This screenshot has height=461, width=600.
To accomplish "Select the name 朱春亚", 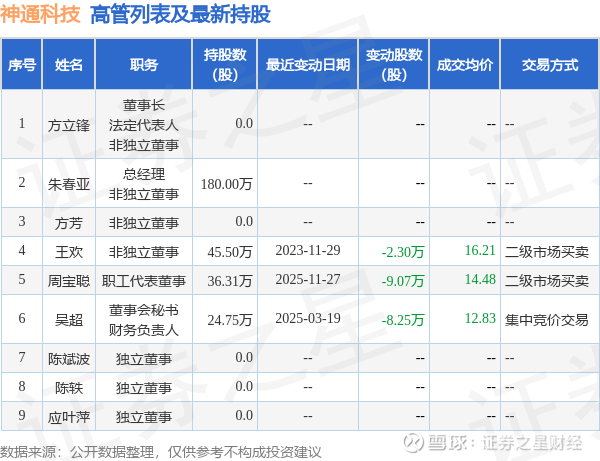I will tap(68, 184).
